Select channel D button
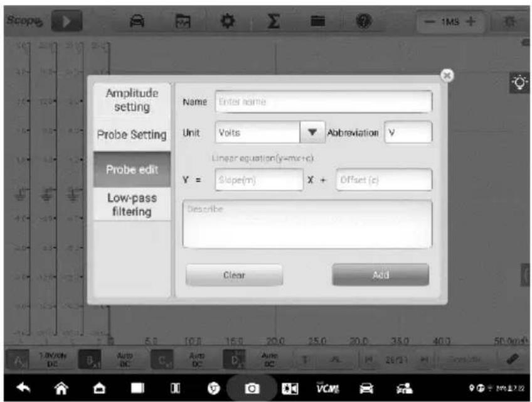Image resolution: width=532 pixels, height=402 pixels. point(234,360)
